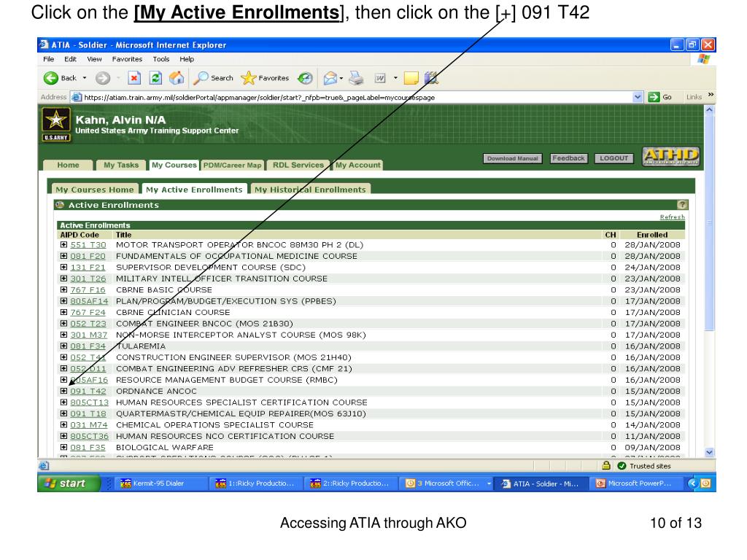Click the Forward arrow icon
747x560 pixels.
click(102, 77)
